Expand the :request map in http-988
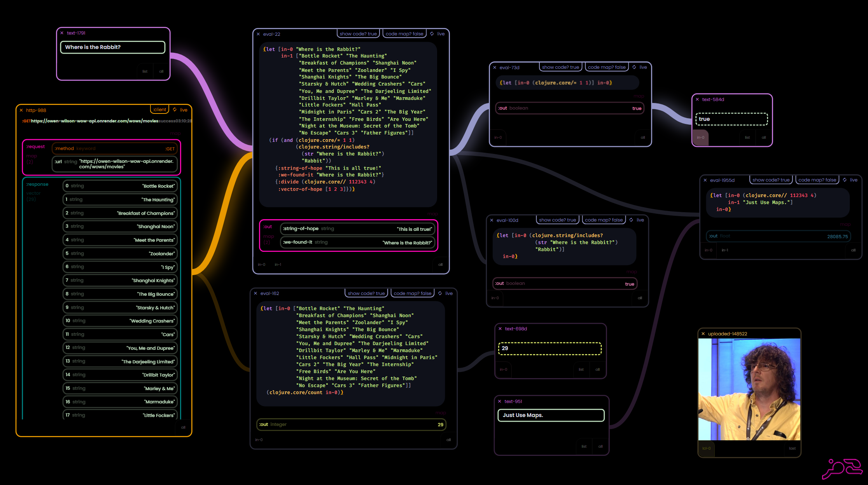Image resolution: width=868 pixels, height=485 pixels. tap(35, 147)
